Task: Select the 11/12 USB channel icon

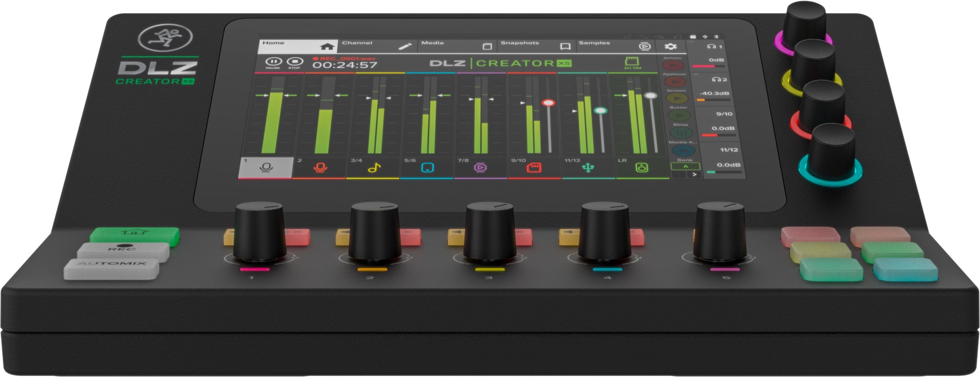Action: [588, 167]
